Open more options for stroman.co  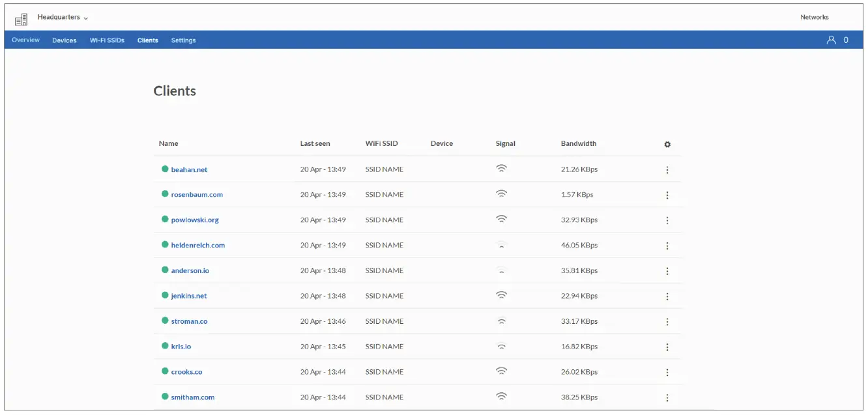tap(667, 322)
